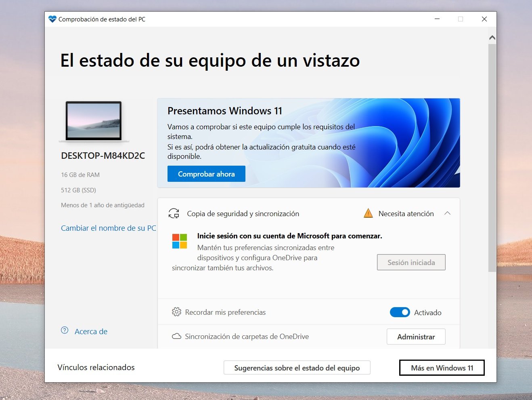Click the Sesión iniciada button
This screenshot has height=400, width=532.
[411, 262]
